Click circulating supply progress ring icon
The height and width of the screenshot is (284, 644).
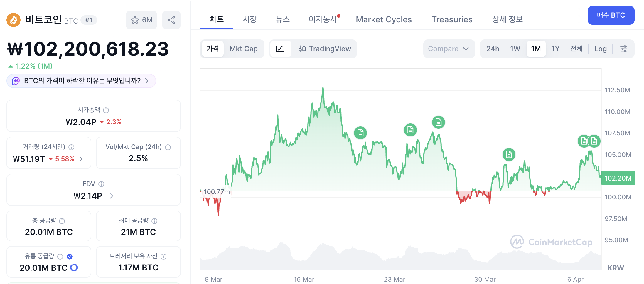74,268
